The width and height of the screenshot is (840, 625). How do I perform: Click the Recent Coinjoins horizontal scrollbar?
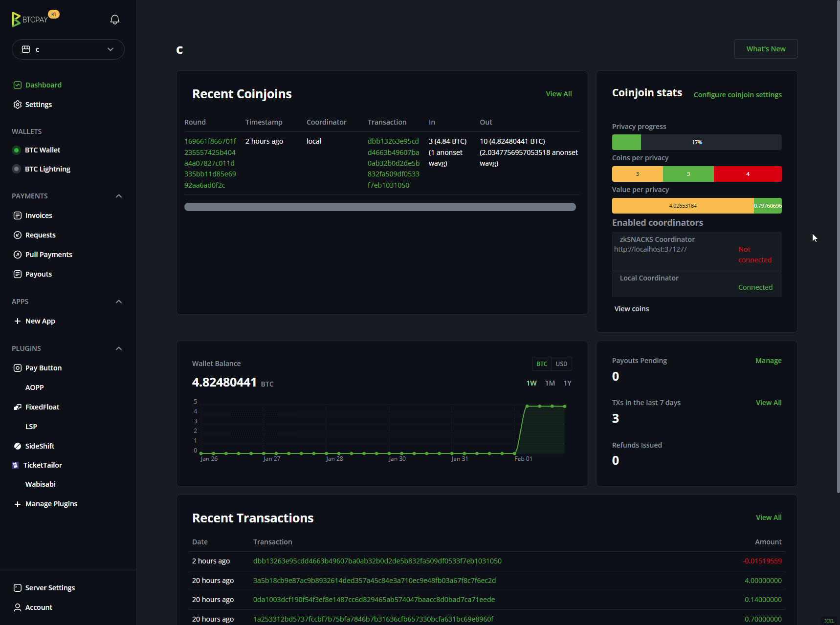click(x=380, y=207)
